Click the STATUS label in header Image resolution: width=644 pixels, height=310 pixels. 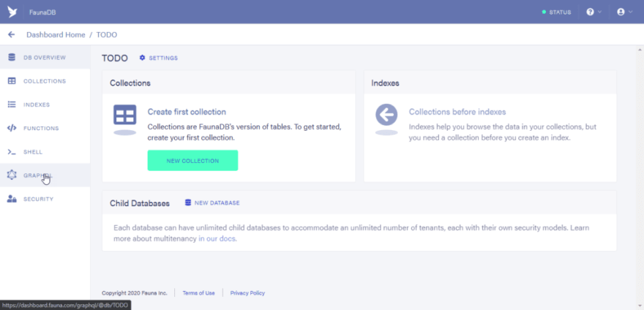(x=561, y=12)
